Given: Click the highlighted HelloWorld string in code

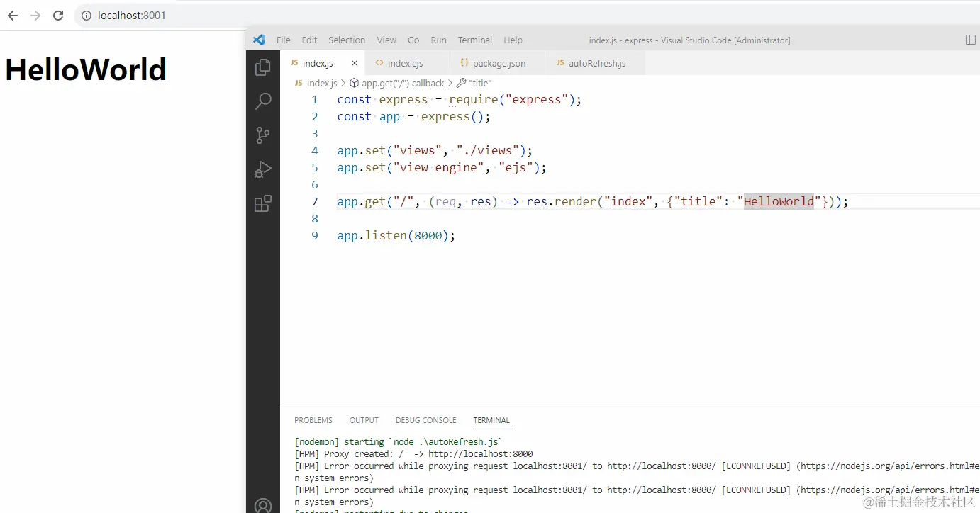Looking at the screenshot, I should tap(779, 202).
